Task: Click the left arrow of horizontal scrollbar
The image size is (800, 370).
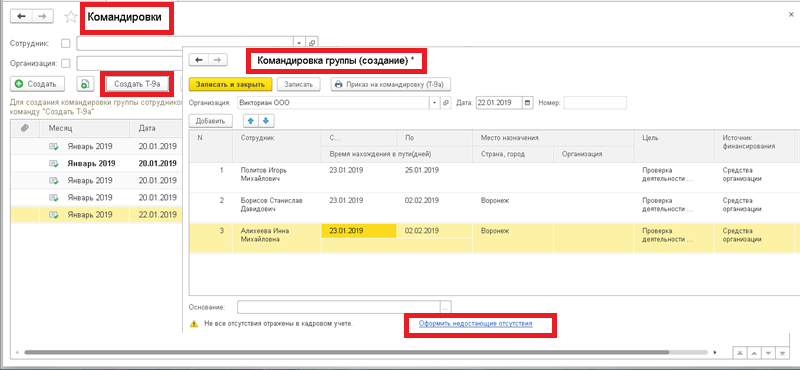Action: point(17,352)
